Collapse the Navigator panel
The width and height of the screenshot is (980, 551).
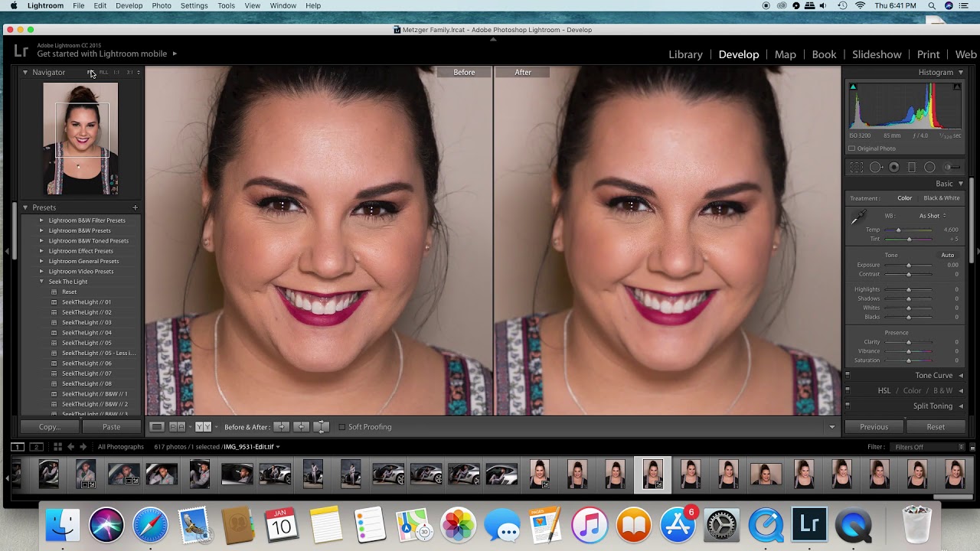(x=24, y=72)
